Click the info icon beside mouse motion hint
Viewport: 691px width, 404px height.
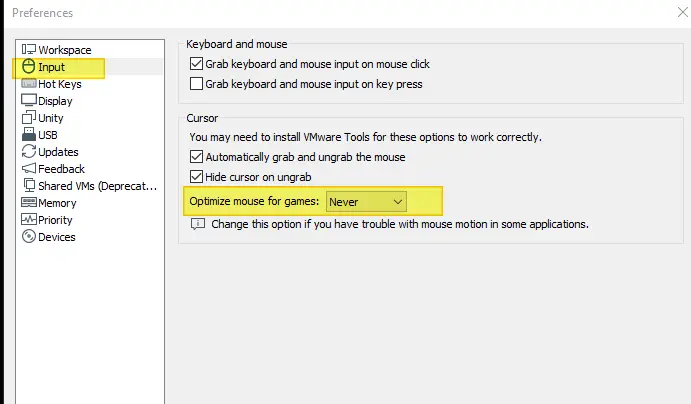click(x=198, y=224)
